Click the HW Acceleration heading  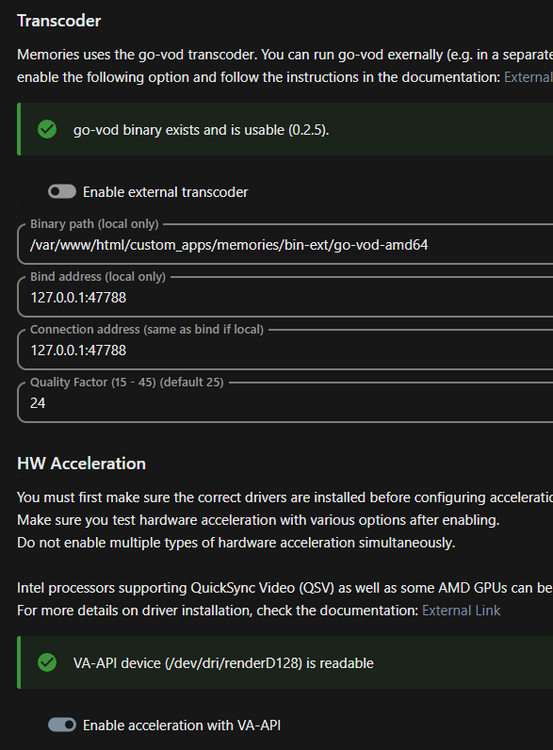coord(81,463)
